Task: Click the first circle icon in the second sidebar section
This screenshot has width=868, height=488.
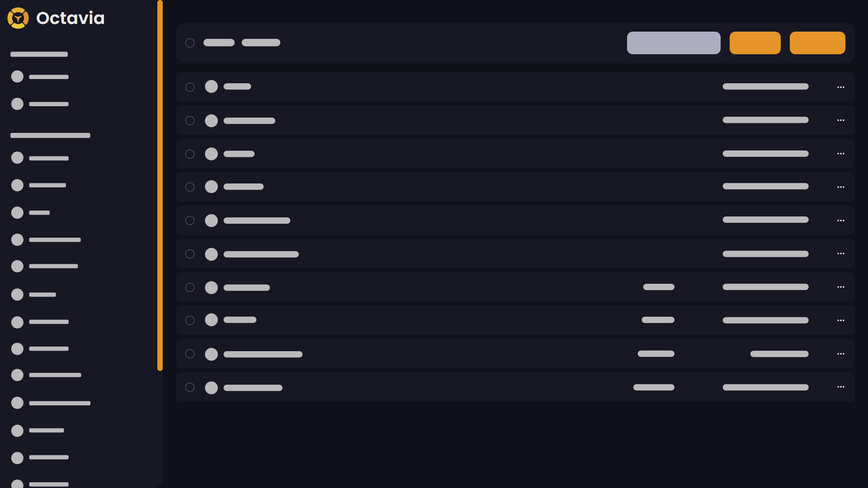Action: pyautogui.click(x=17, y=158)
